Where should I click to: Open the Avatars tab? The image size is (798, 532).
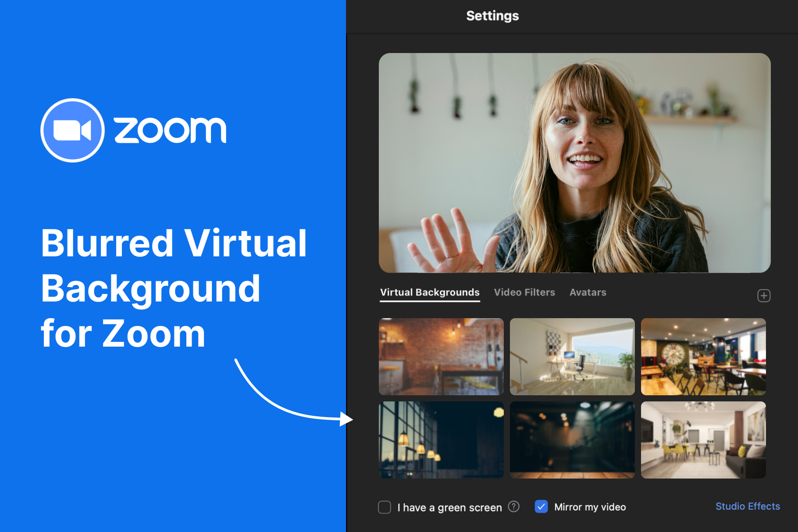click(x=588, y=292)
